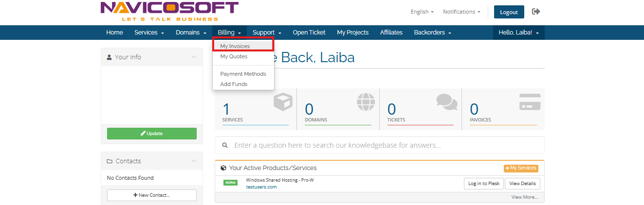Select My Invoices from Billing menu
Viewport: 644px width, 205px height.
point(235,46)
